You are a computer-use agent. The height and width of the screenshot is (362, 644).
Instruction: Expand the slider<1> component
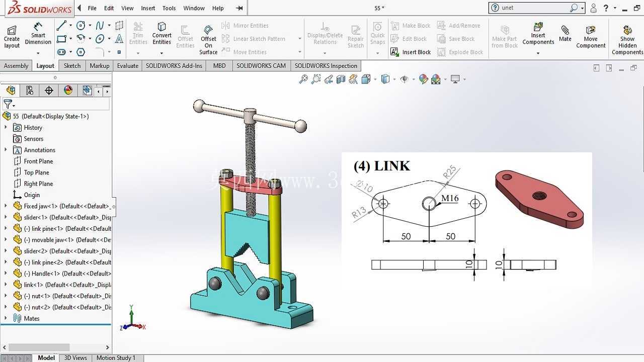pos(6,217)
